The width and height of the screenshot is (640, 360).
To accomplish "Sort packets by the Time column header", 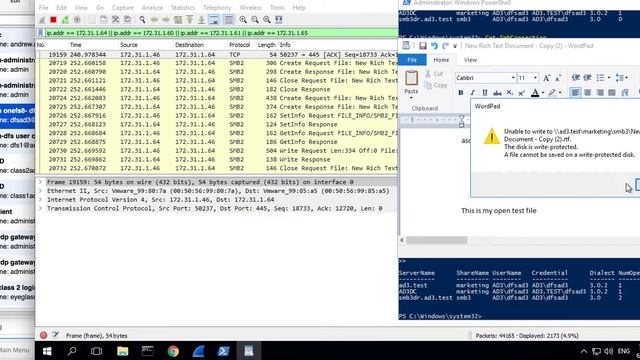I will [x=76, y=45].
